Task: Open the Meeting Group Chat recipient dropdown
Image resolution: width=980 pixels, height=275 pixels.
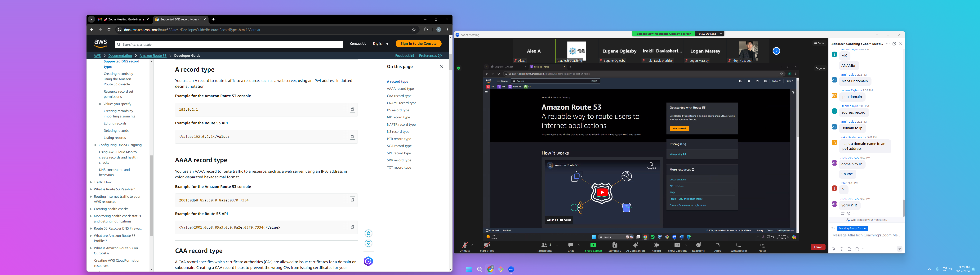Action: (852, 229)
